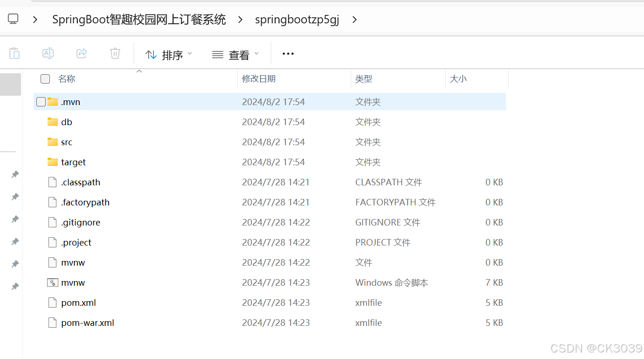The image size is (644, 359).
Task: Select the pom-war.xml file icon
Action: point(53,323)
